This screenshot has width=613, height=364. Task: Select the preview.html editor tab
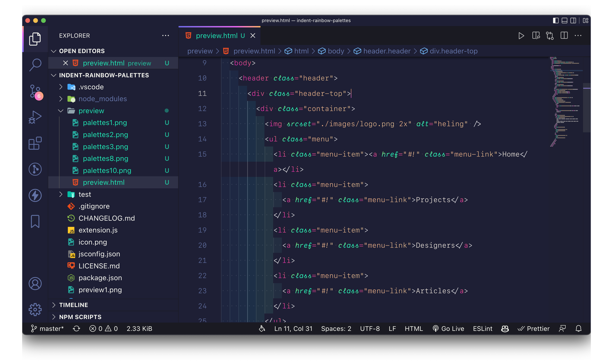[x=216, y=36]
